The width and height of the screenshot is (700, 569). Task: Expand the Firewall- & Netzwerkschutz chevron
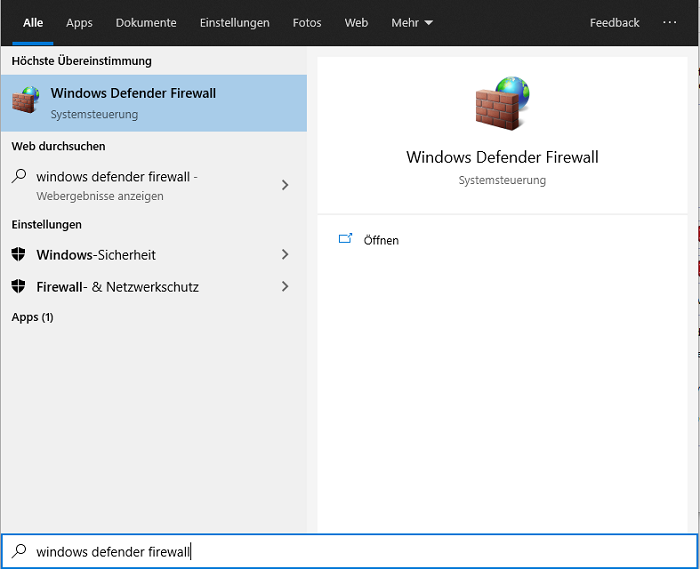(x=285, y=286)
